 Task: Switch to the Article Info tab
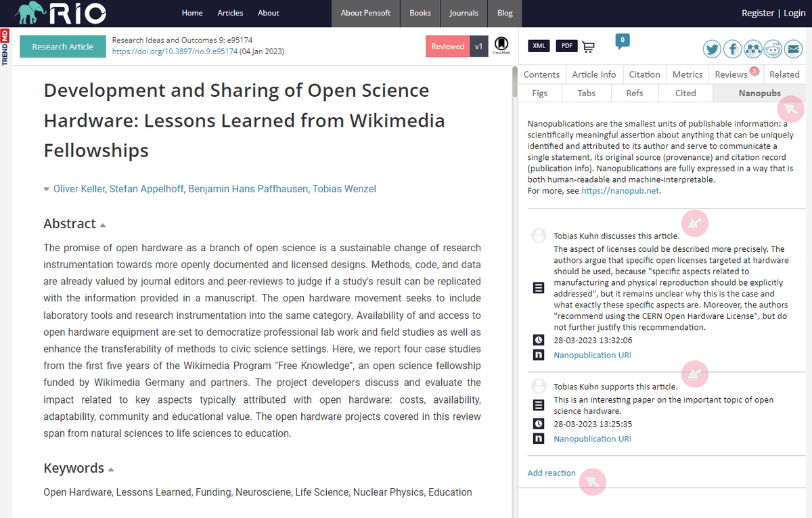pos(594,74)
